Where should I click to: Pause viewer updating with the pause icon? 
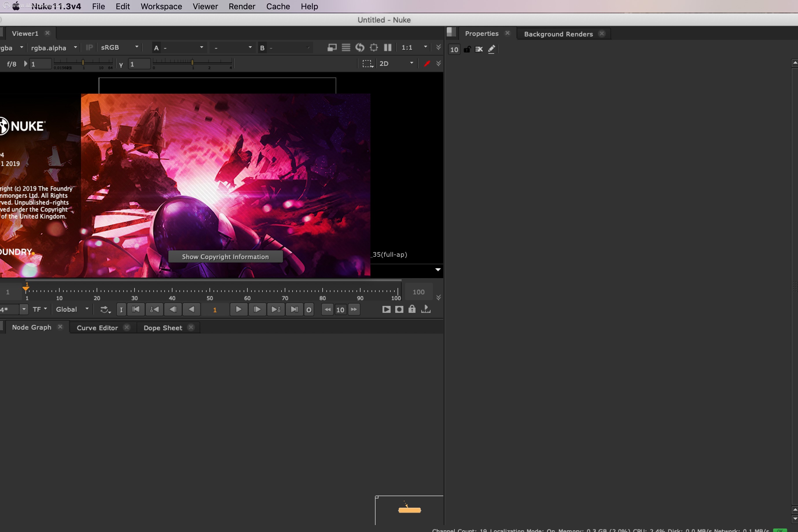point(388,47)
